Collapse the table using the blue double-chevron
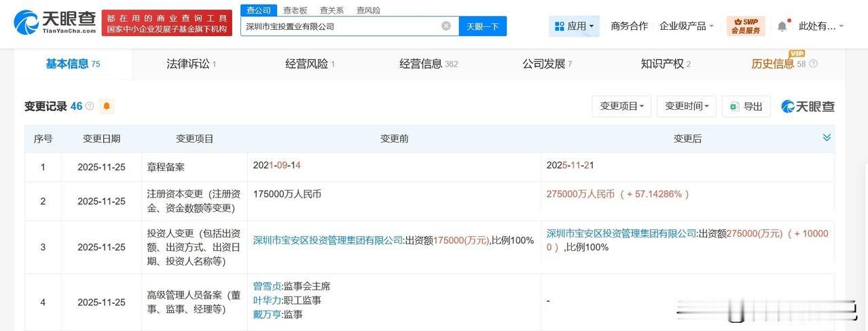868x331 pixels. [827, 138]
